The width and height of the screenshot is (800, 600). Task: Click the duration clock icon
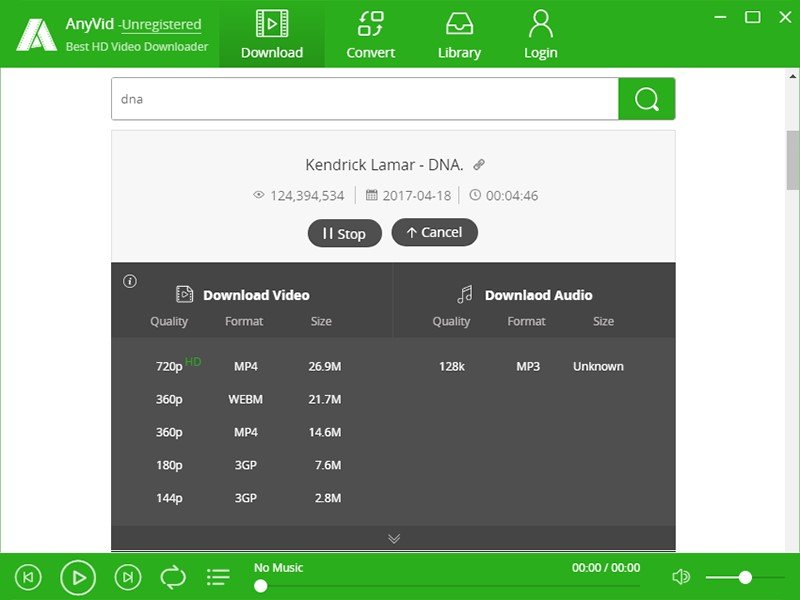(474, 194)
